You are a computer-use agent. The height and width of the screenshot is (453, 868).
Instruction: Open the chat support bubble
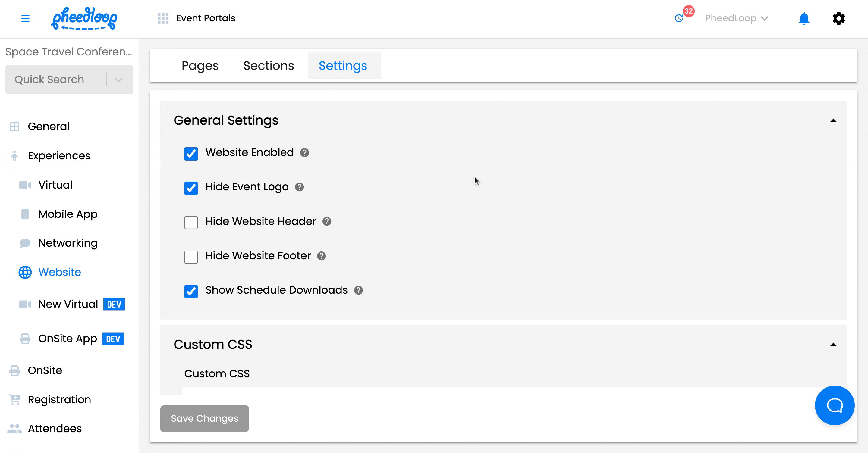[x=834, y=405]
